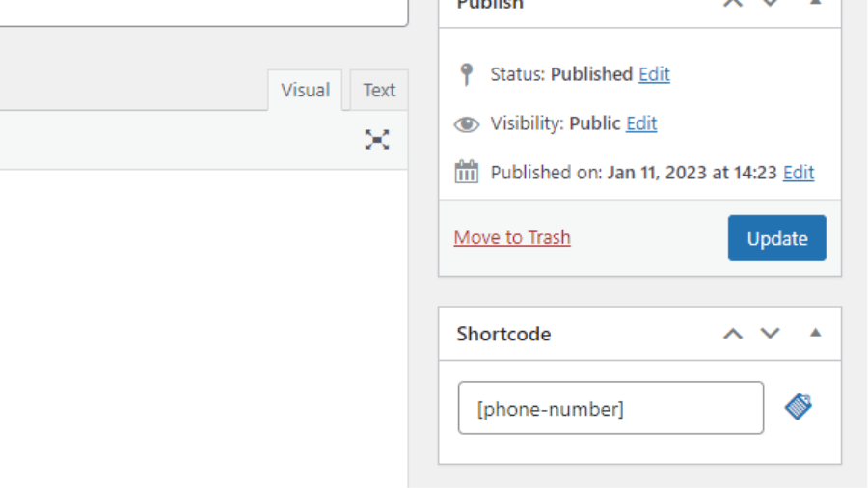
Task: Click the blue Update button
Action: 777,238
